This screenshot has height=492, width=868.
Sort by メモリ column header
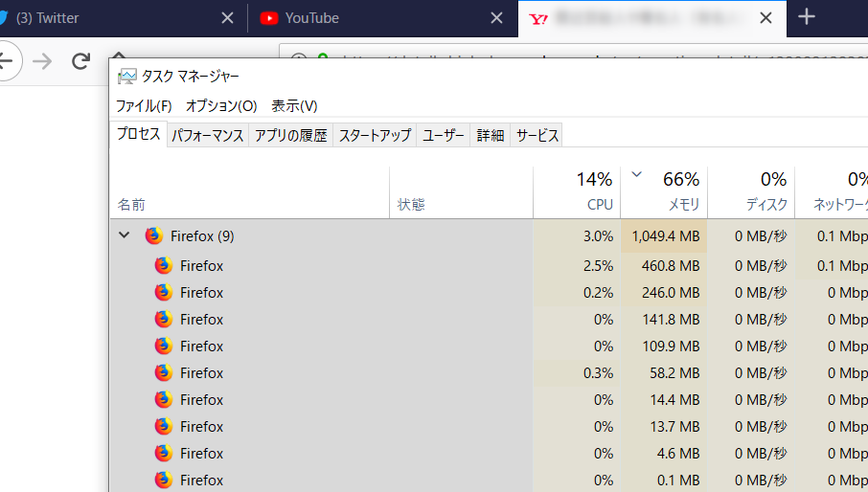664,192
